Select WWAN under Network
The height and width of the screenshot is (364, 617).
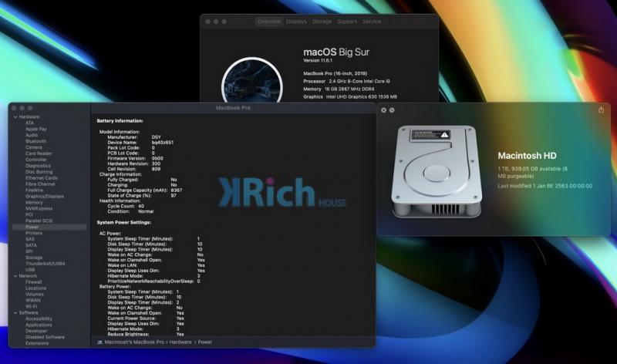pyautogui.click(x=33, y=300)
